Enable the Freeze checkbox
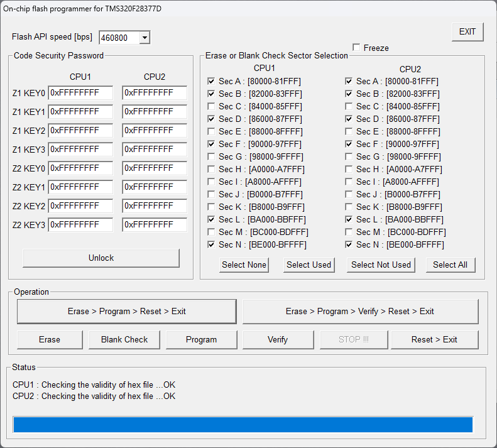This screenshot has height=448, width=497. 356,48
